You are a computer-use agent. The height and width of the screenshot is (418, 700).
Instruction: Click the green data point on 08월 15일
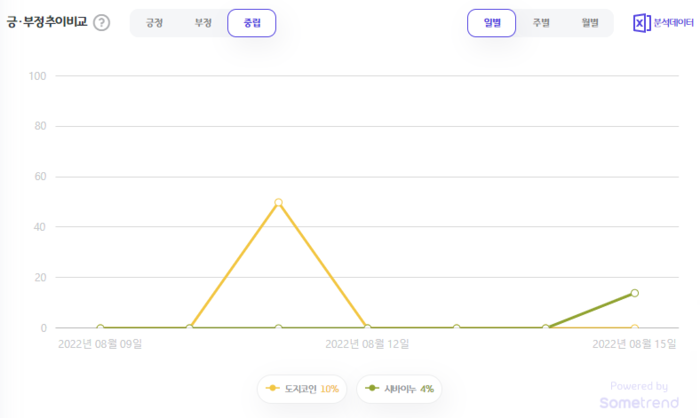634,293
